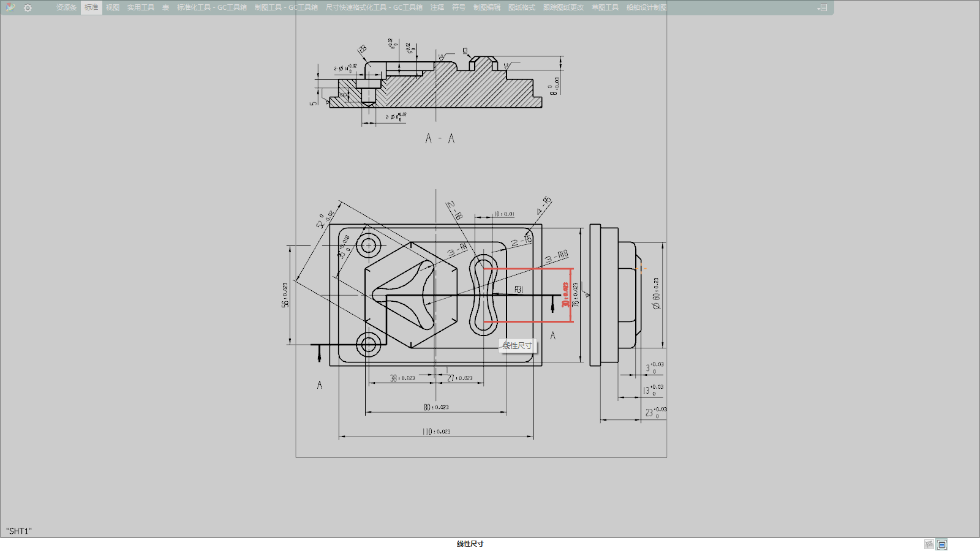Click the "SHT1" sheet name label
The image size is (980, 551).
click(x=19, y=531)
